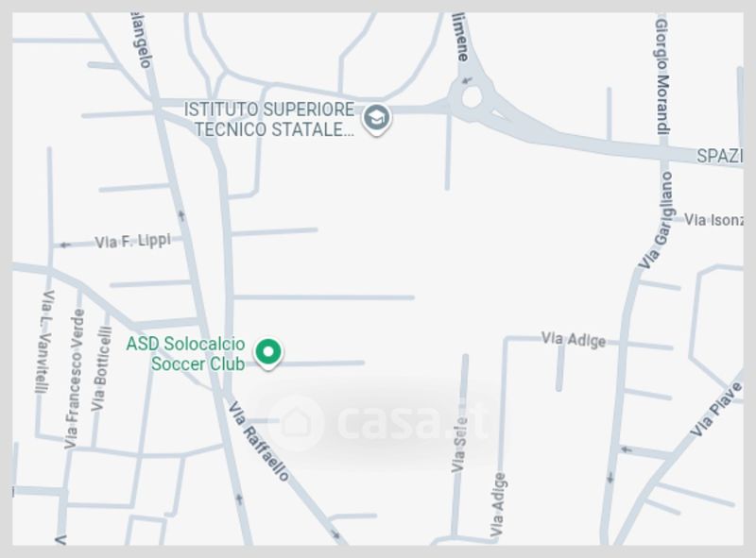Click the SPAZI label at right edge
Image resolution: width=756 pixels, height=558 pixels.
[x=720, y=156]
